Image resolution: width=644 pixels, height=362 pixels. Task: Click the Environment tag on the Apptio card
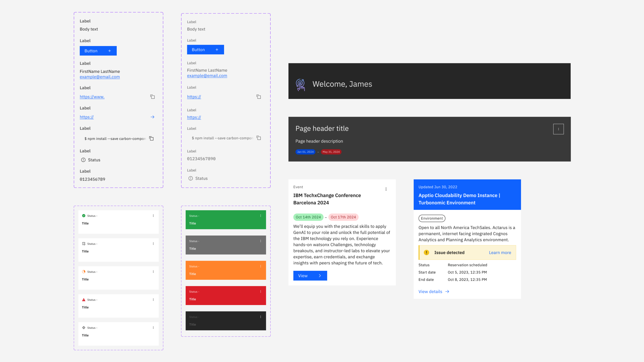[432, 218]
